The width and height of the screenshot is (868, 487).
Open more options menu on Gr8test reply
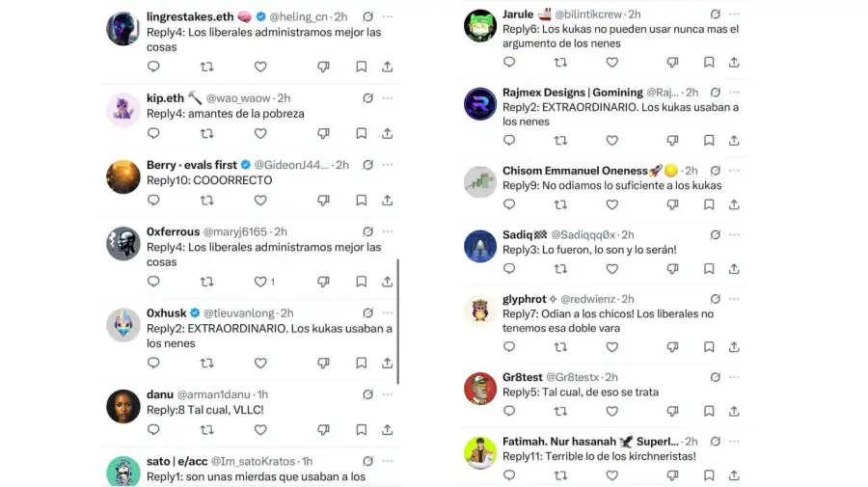pyautogui.click(x=734, y=377)
